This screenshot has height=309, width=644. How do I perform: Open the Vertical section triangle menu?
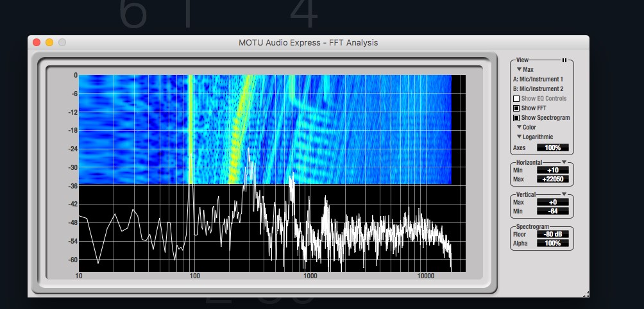(564, 194)
